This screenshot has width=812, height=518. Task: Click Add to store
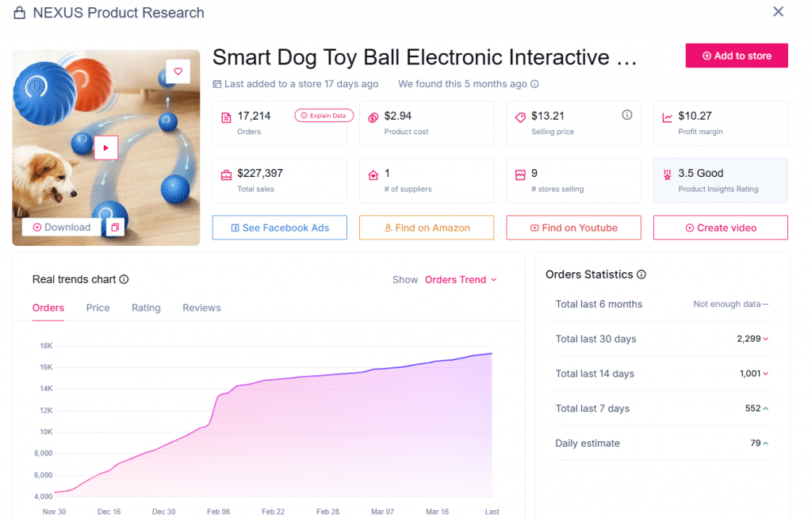coord(736,56)
